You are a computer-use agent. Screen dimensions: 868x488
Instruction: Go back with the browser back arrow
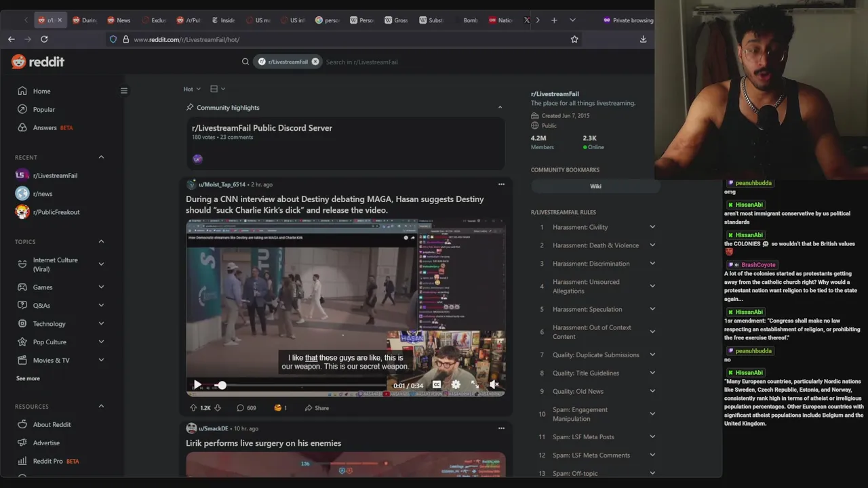click(12, 39)
